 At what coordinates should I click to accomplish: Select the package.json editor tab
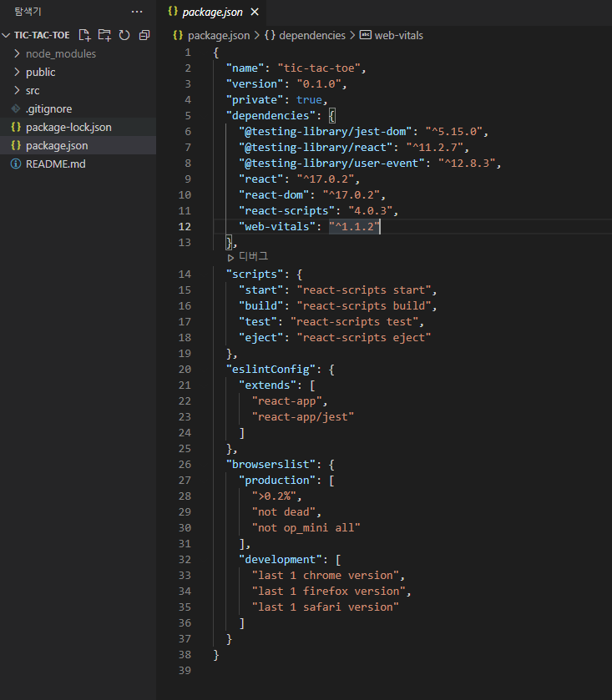(212, 12)
